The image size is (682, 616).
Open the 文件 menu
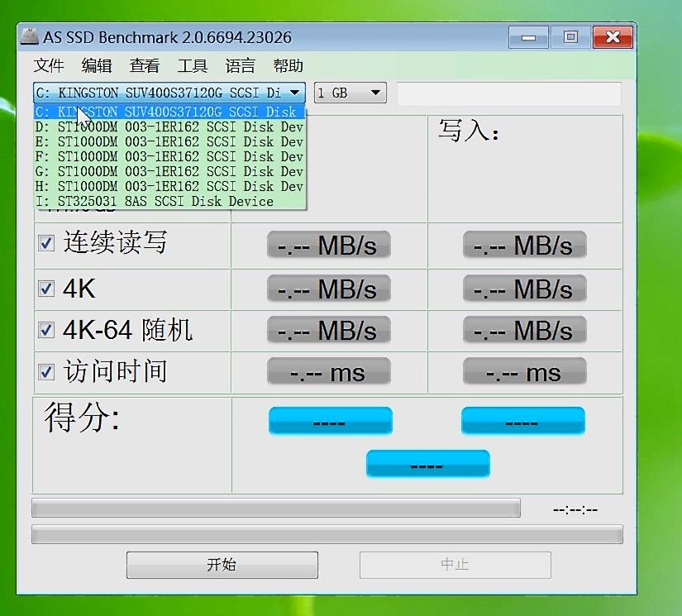click(x=48, y=65)
